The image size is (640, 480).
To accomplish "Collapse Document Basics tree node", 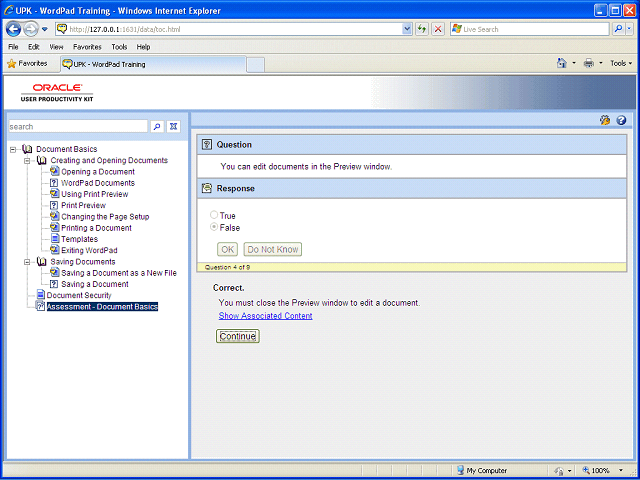I will coord(13,150).
